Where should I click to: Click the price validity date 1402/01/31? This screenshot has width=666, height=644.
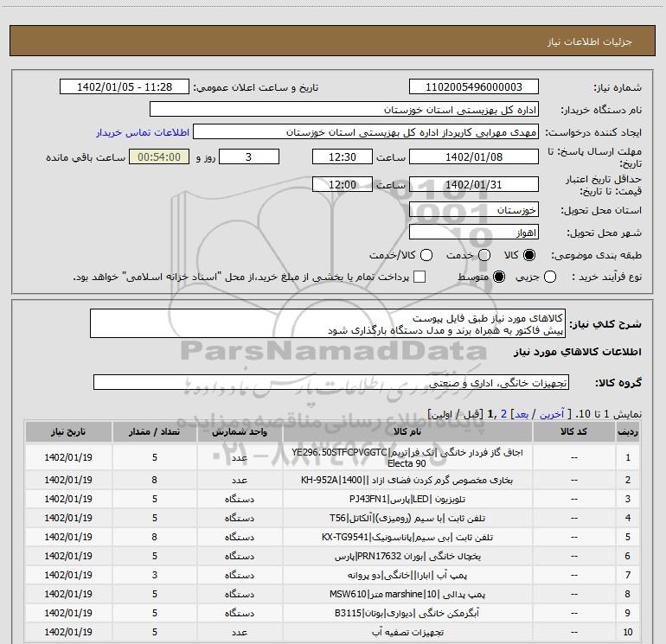474,184
